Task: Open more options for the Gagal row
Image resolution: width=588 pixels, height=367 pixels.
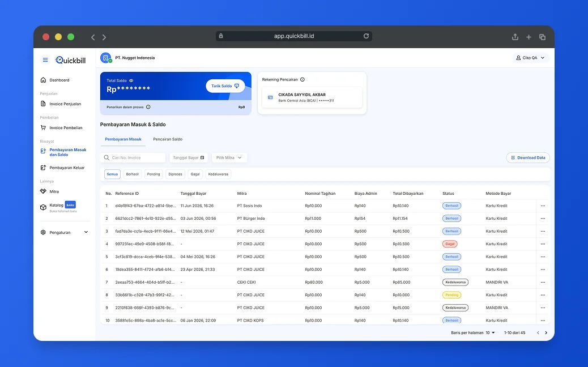Action: [543, 244]
